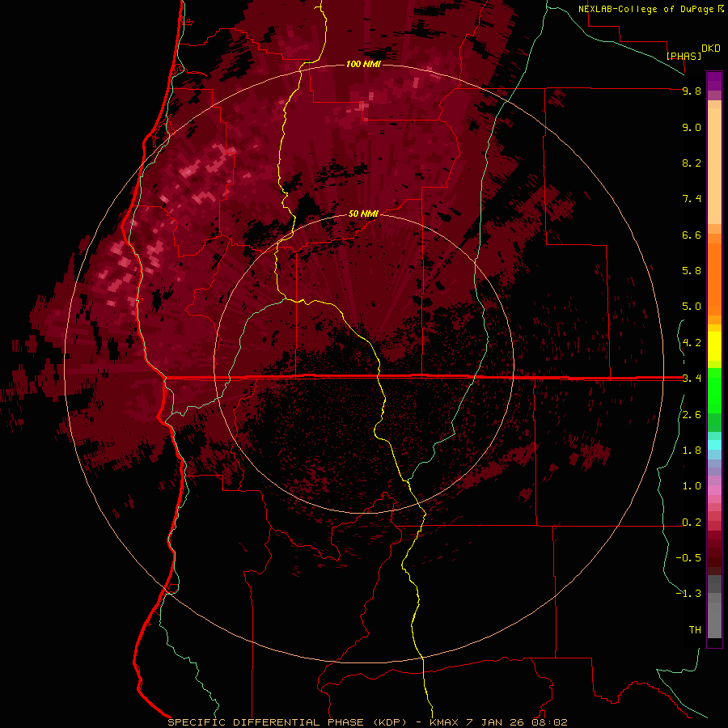This screenshot has width=728, height=728.
Task: Click the 3.4 value on the scale
Action: pyautogui.click(x=692, y=379)
